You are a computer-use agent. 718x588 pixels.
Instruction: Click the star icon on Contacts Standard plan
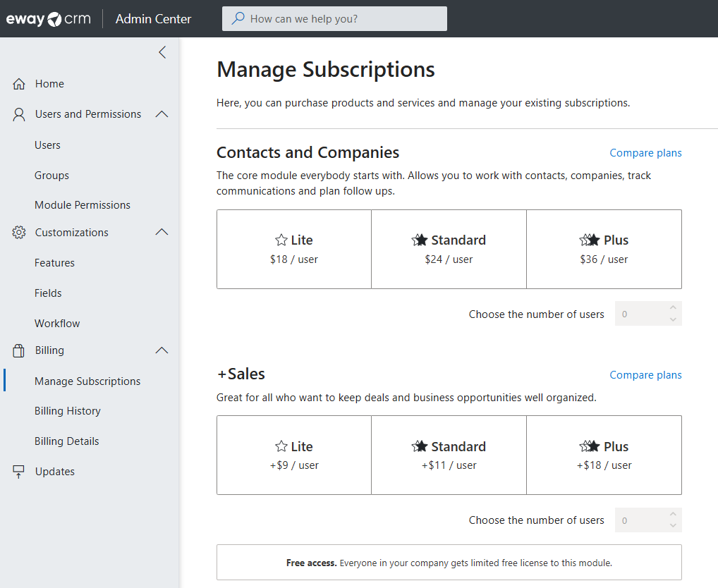coord(420,240)
